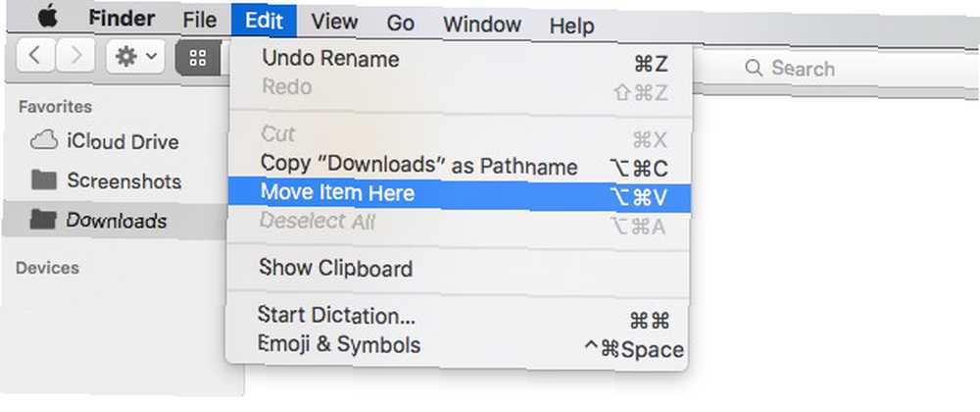Open the View menu
Image resolution: width=980 pixels, height=412 pixels.
click(x=334, y=22)
